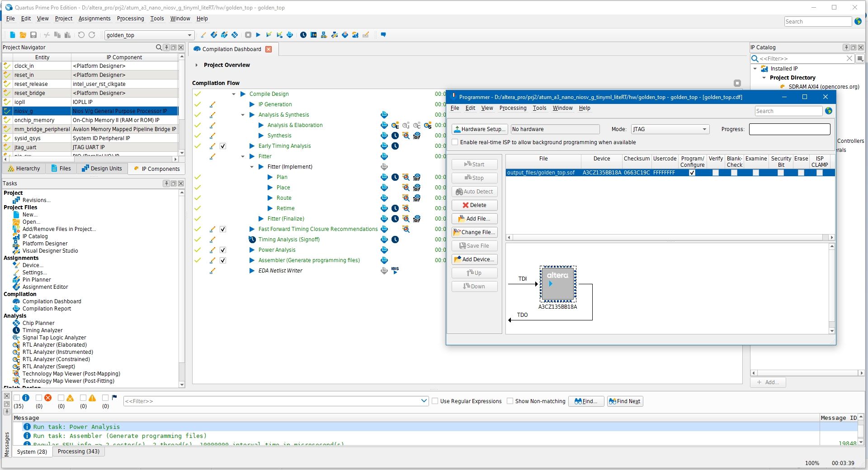Open Timing Analyzer clock icon in Retime row
This screenshot has width=868, height=470.
click(x=395, y=208)
